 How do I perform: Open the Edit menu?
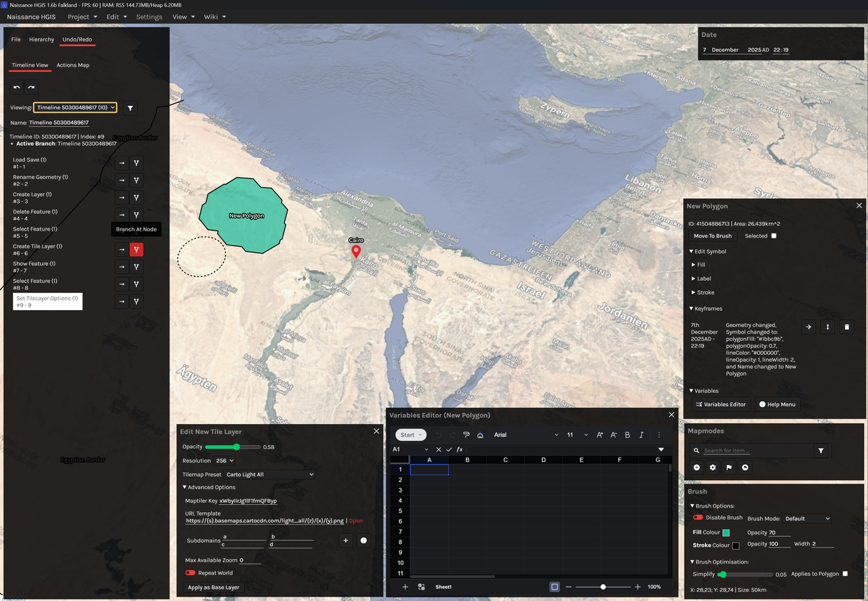tap(116, 16)
